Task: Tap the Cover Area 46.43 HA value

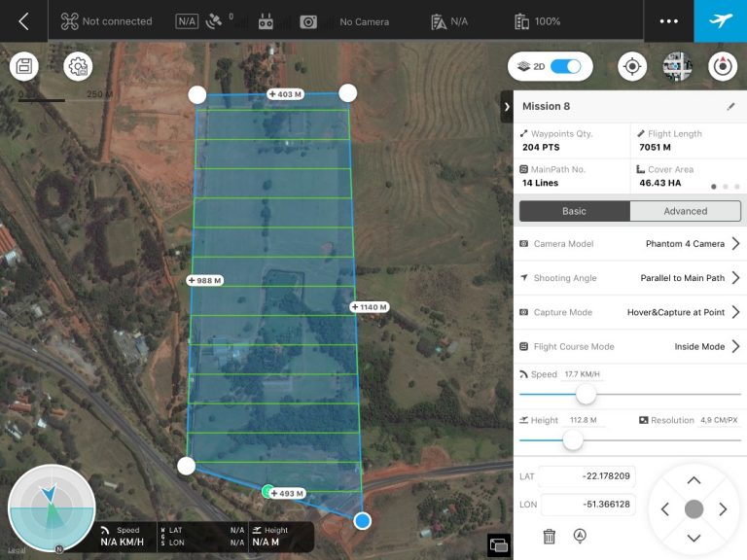Action: pyautogui.click(x=659, y=183)
